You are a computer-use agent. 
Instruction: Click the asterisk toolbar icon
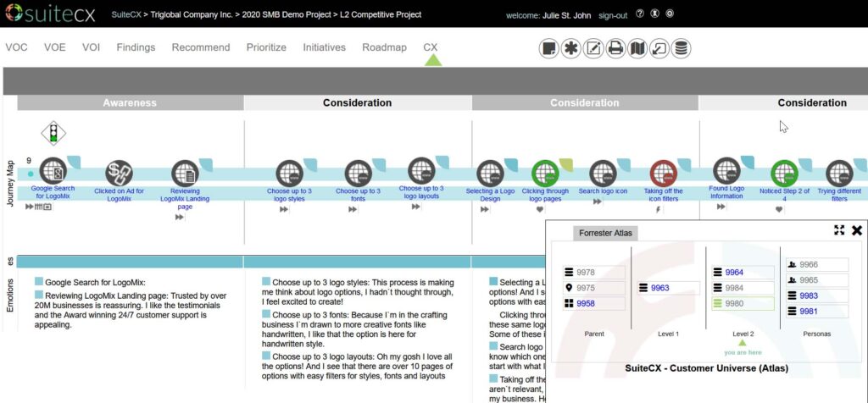tap(570, 48)
